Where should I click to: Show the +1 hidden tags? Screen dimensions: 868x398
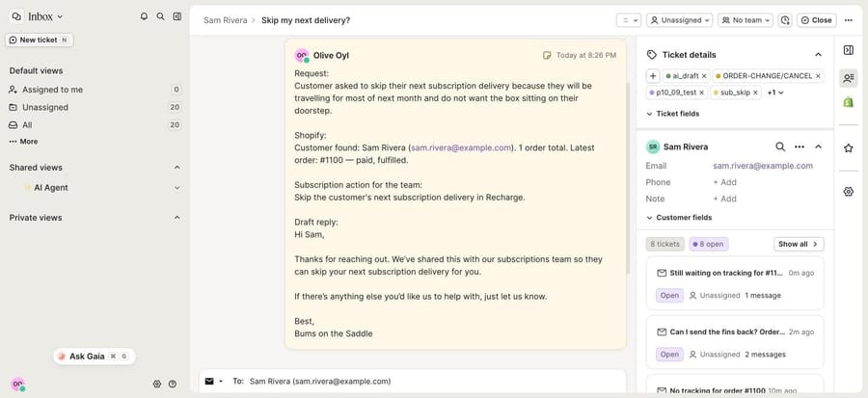[775, 93]
